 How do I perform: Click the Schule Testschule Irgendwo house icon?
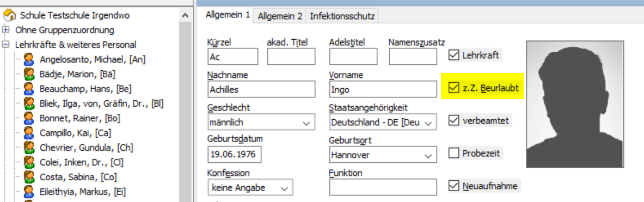[x=10, y=16]
